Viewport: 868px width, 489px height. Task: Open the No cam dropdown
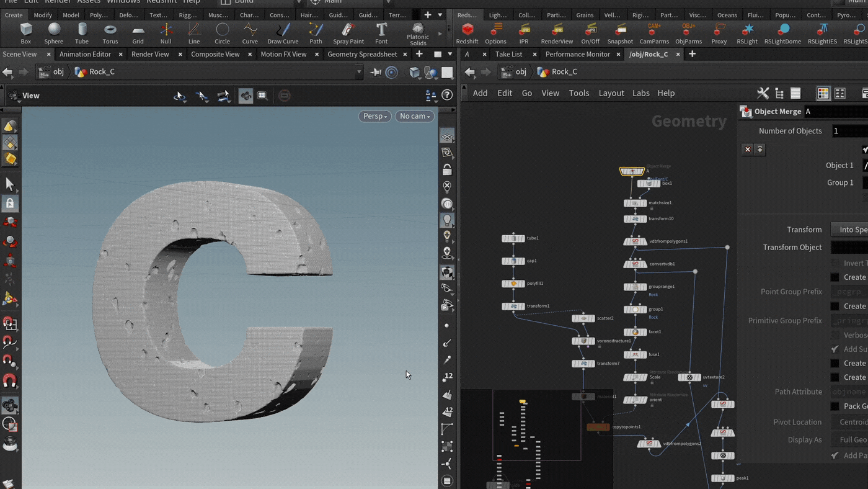tap(415, 116)
